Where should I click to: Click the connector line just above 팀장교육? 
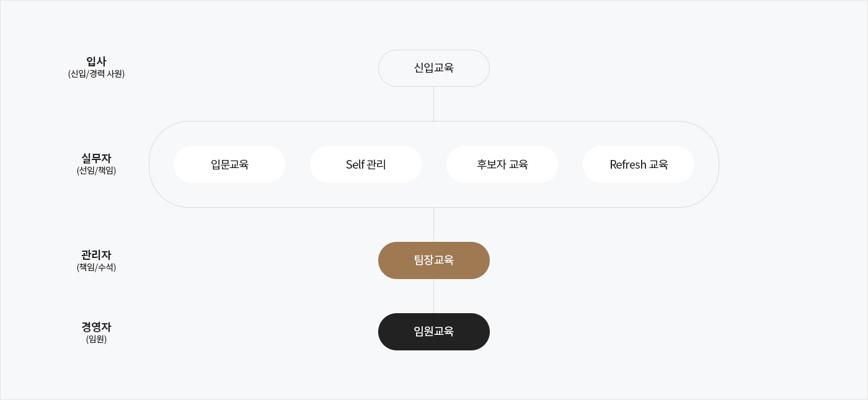point(433,224)
